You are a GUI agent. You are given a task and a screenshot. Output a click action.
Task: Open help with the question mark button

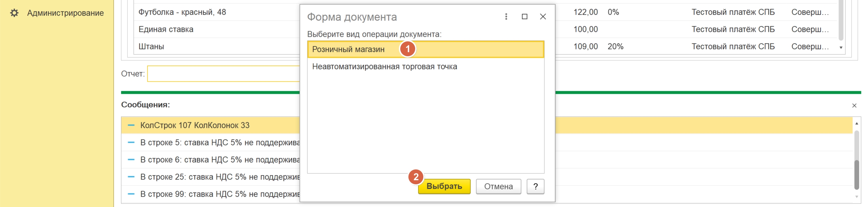535,186
